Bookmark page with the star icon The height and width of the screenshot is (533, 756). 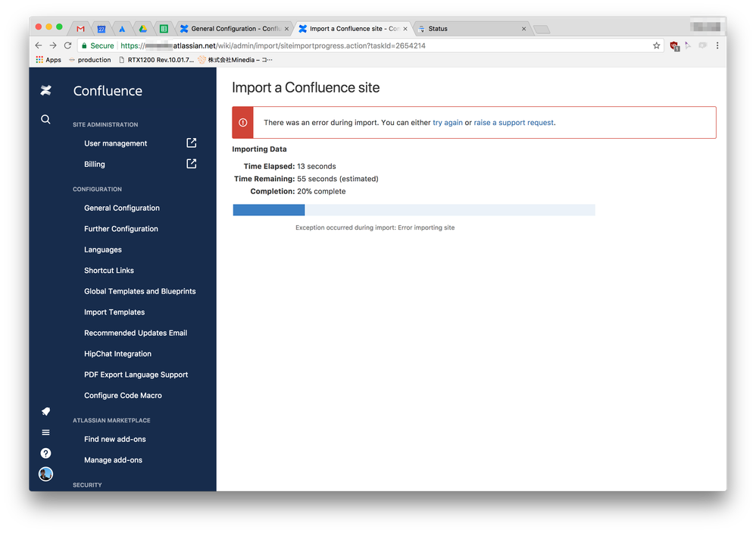(x=656, y=45)
